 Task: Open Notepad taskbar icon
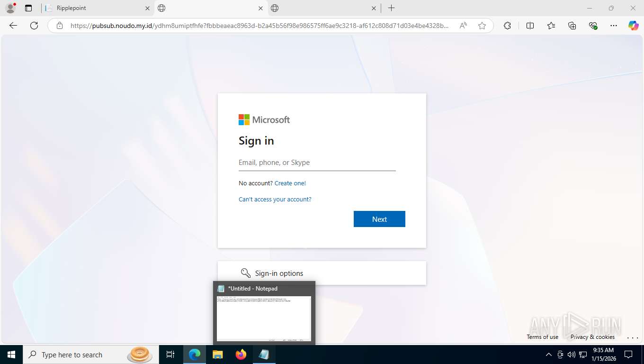click(x=264, y=355)
